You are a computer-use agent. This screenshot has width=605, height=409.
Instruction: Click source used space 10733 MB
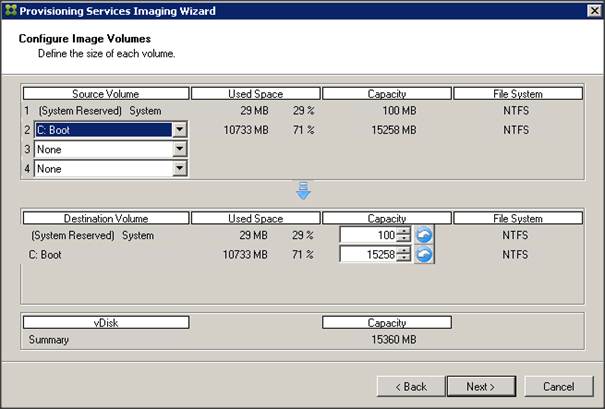246,130
